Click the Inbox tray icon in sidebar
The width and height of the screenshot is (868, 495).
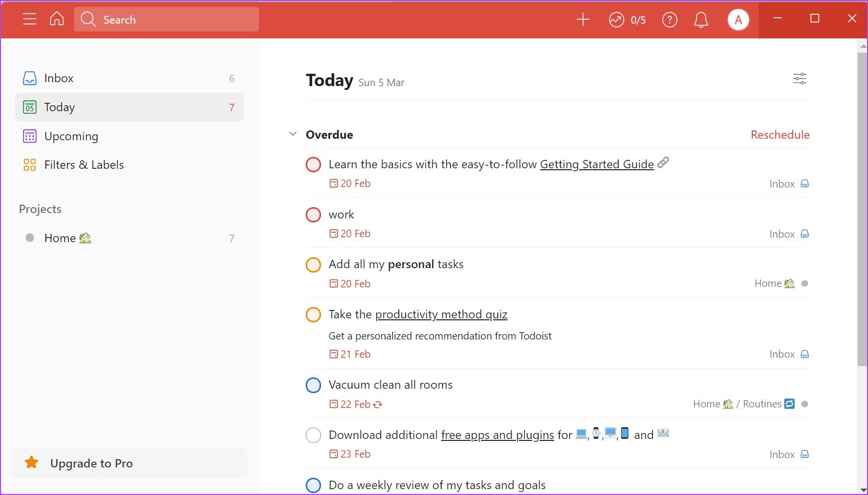click(30, 78)
